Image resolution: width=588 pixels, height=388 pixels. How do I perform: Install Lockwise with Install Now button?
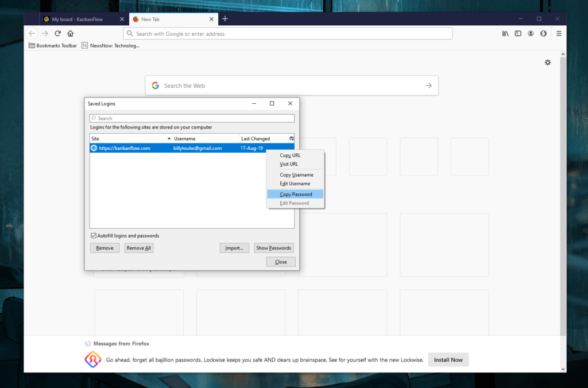pos(448,359)
